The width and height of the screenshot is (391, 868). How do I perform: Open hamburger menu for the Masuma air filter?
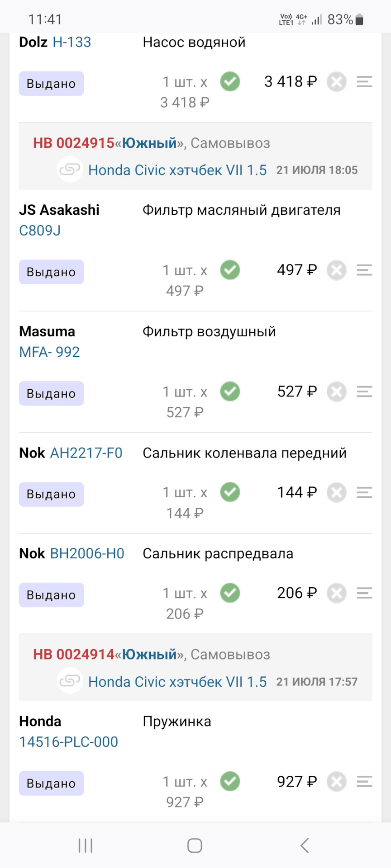(364, 392)
